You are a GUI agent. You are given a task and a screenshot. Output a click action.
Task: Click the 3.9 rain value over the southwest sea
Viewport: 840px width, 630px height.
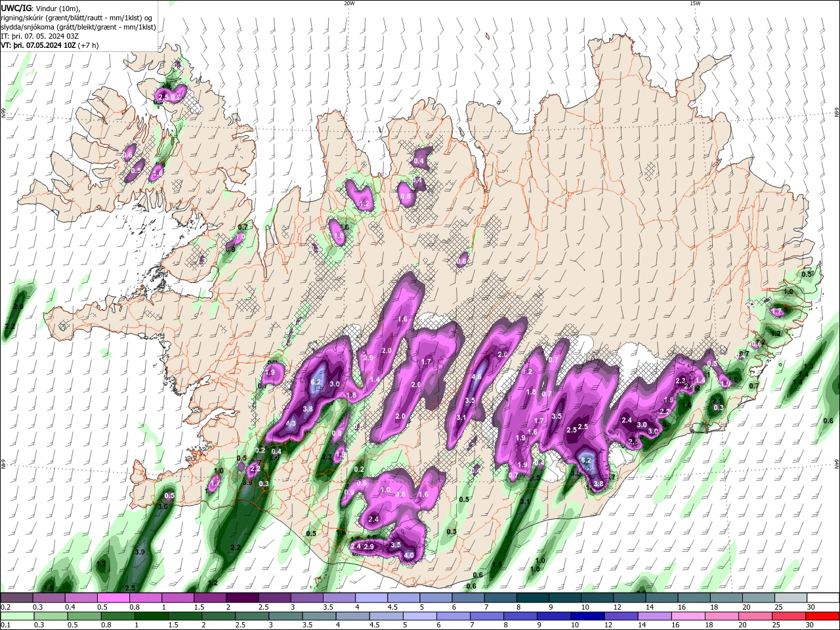140,553
